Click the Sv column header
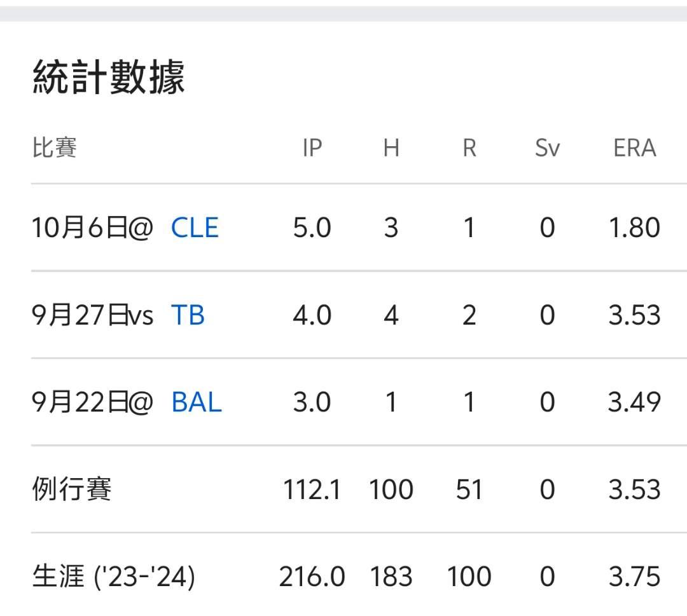Screen dimensions: 687x616 pyautogui.click(x=547, y=148)
